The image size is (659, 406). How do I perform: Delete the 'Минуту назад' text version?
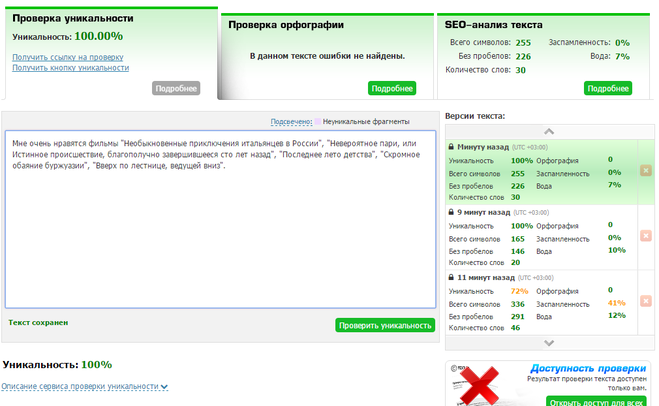(646, 170)
